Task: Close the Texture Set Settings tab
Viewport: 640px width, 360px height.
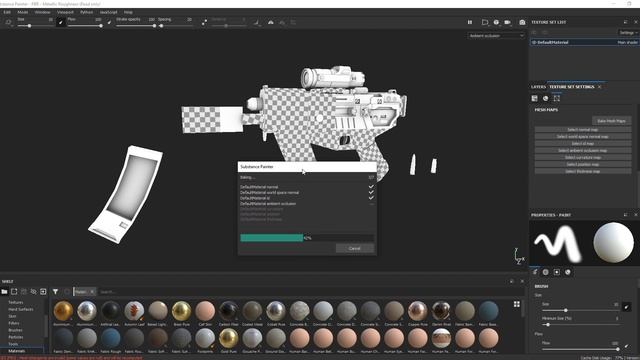Action: [600, 87]
